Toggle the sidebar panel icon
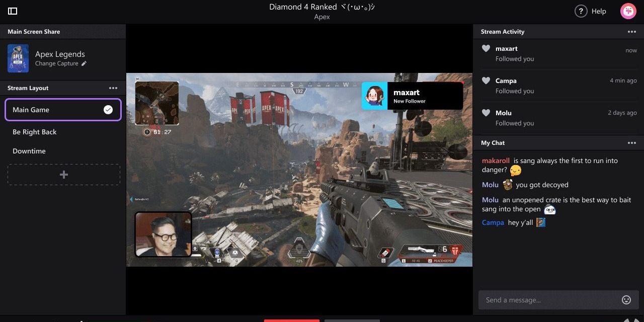 (13, 11)
